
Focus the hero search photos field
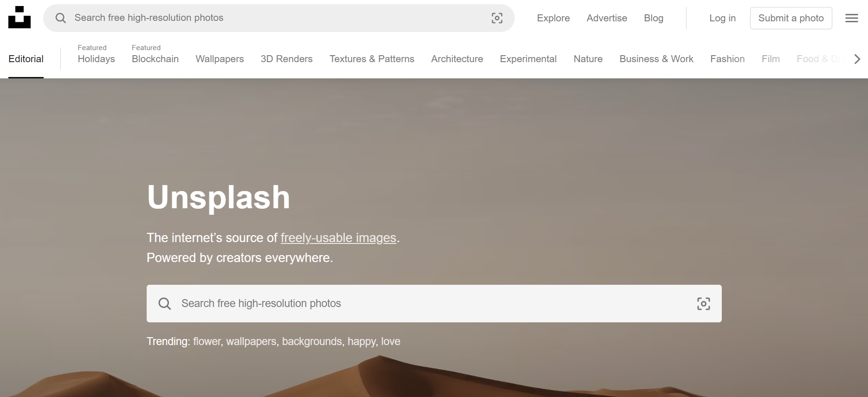coord(434,303)
